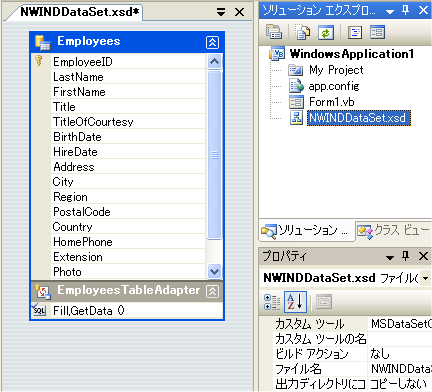Close the NWINDDataSet.xsd document tab

(x=239, y=12)
